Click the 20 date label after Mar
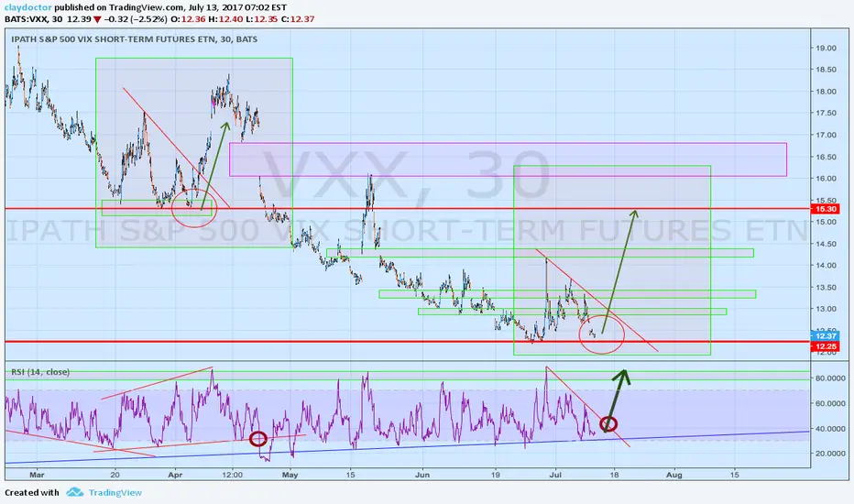This screenshot has width=854, height=504. 115,475
